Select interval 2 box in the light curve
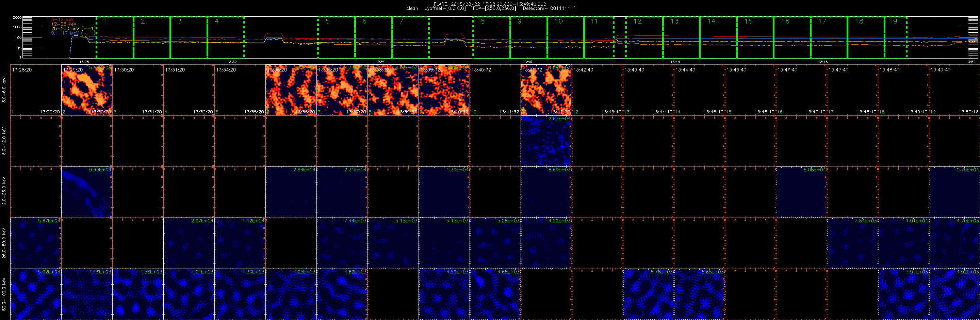980x320 pixels. tap(152, 38)
